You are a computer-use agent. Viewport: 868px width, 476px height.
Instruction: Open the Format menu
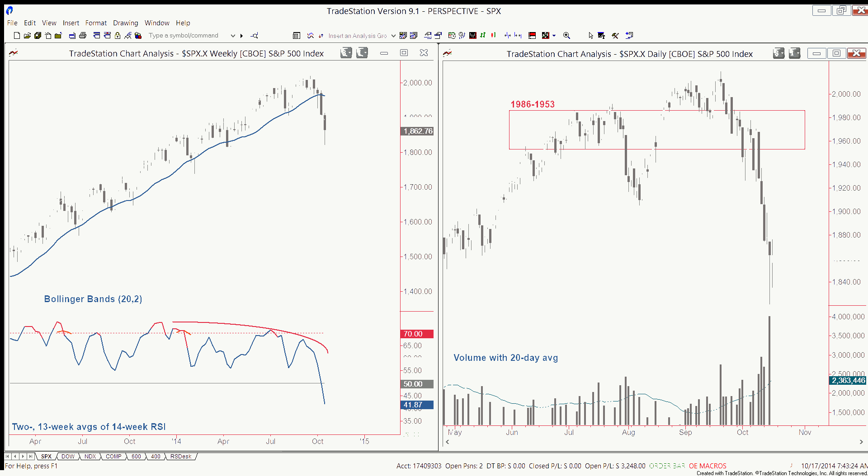coord(96,23)
